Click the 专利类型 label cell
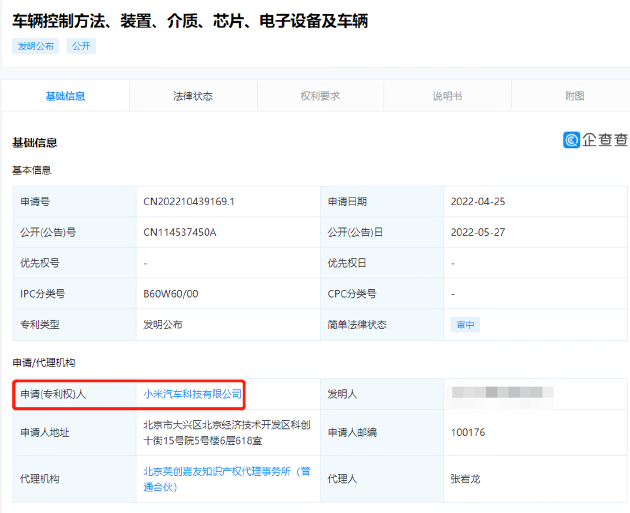 coord(75,325)
